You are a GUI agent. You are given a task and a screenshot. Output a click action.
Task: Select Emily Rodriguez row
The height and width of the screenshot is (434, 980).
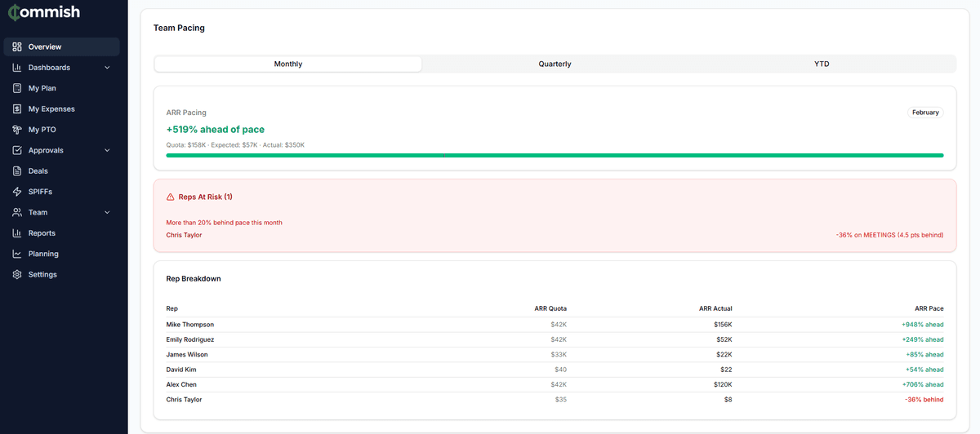click(x=555, y=339)
